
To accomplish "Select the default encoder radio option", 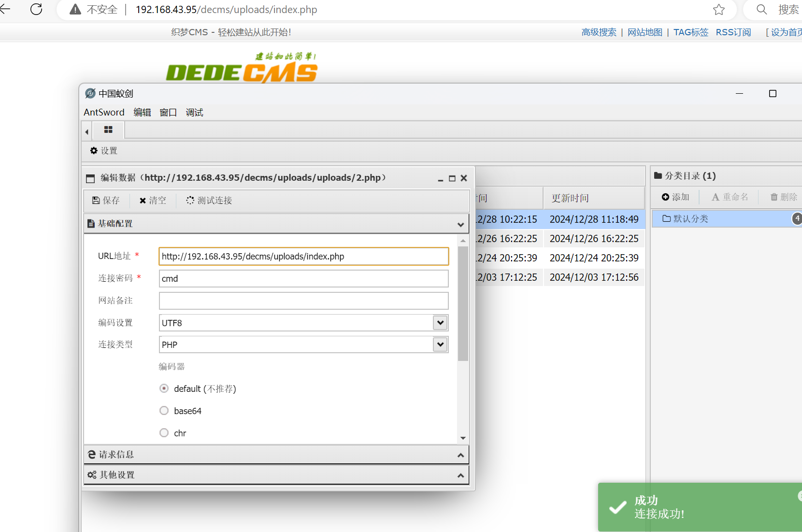I will tap(164, 388).
